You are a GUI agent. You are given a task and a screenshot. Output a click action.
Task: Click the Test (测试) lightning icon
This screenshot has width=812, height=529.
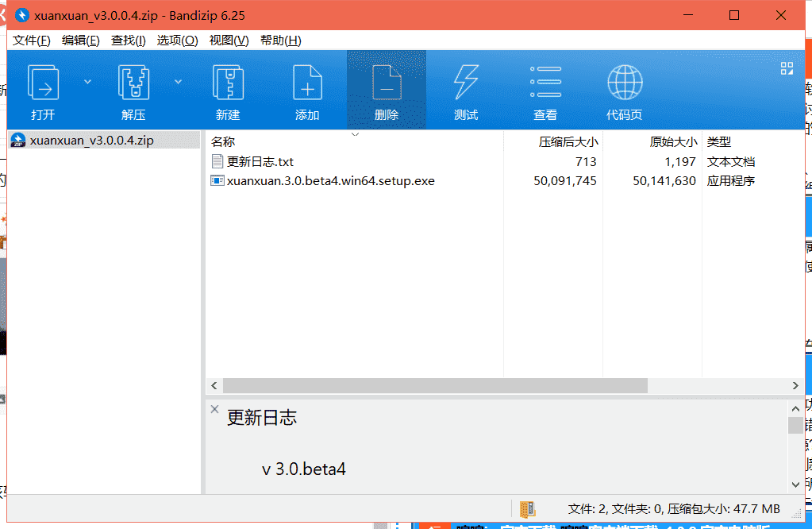pyautogui.click(x=466, y=83)
